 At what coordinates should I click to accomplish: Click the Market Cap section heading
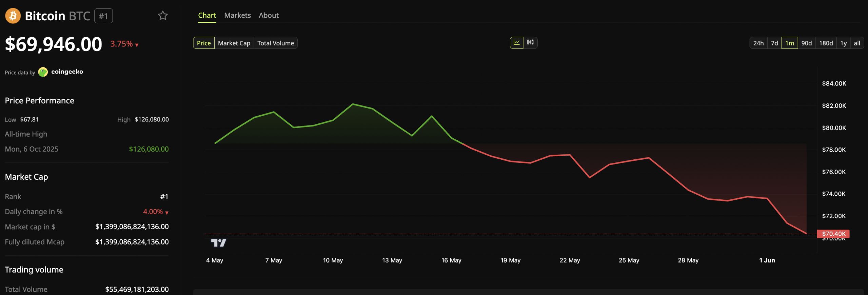tap(26, 177)
